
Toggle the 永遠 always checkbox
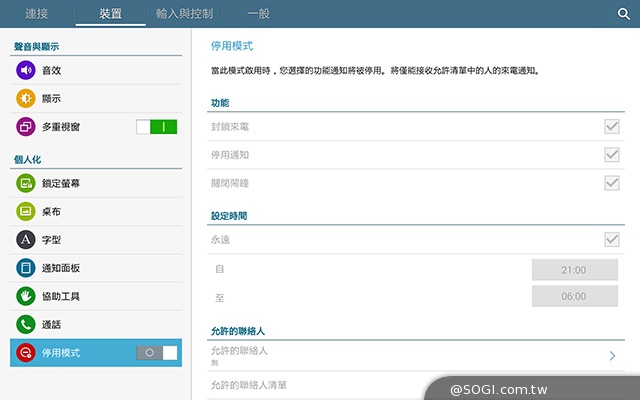pos(612,240)
